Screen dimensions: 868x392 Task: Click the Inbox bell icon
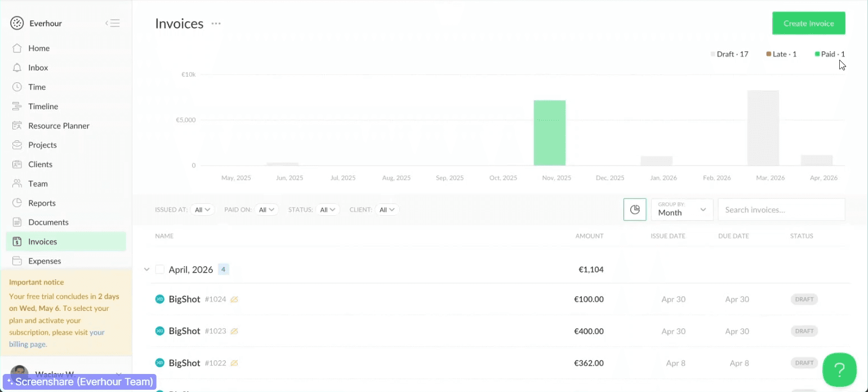pyautogui.click(x=17, y=68)
